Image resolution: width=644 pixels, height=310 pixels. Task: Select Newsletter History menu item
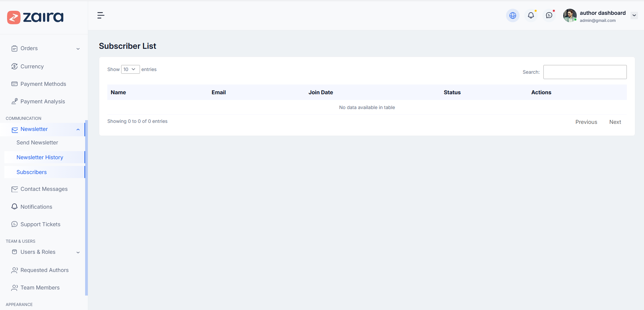click(x=40, y=157)
